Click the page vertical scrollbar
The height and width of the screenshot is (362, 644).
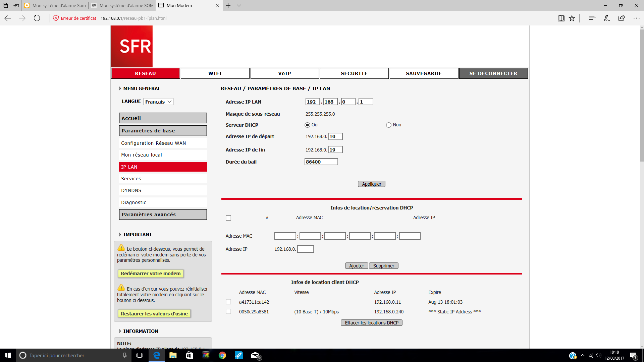click(642, 95)
